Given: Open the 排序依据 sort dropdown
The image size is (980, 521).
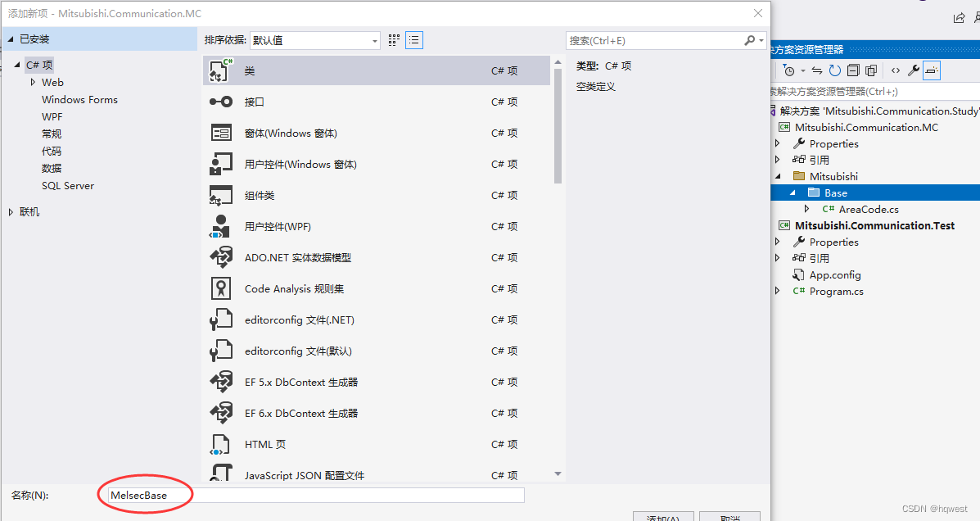Looking at the screenshot, I should point(315,41).
